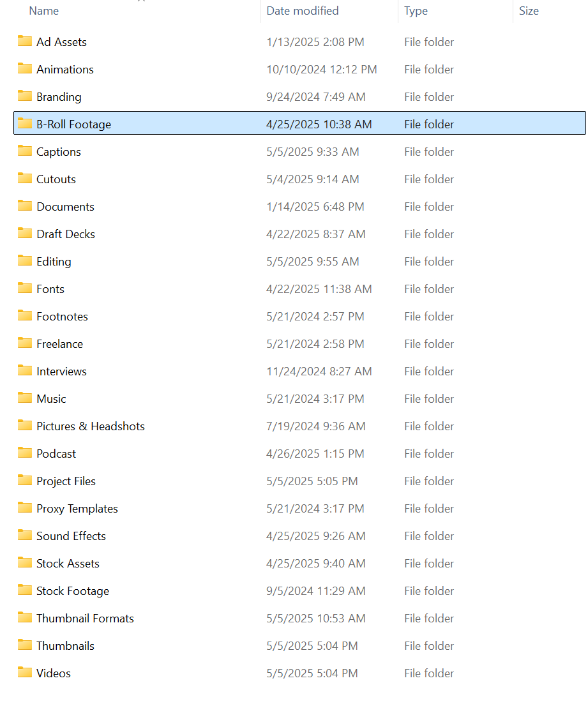The height and width of the screenshot is (706, 588).
Task: Click the date 11/24/2024 8:27 AM
Action: click(319, 372)
